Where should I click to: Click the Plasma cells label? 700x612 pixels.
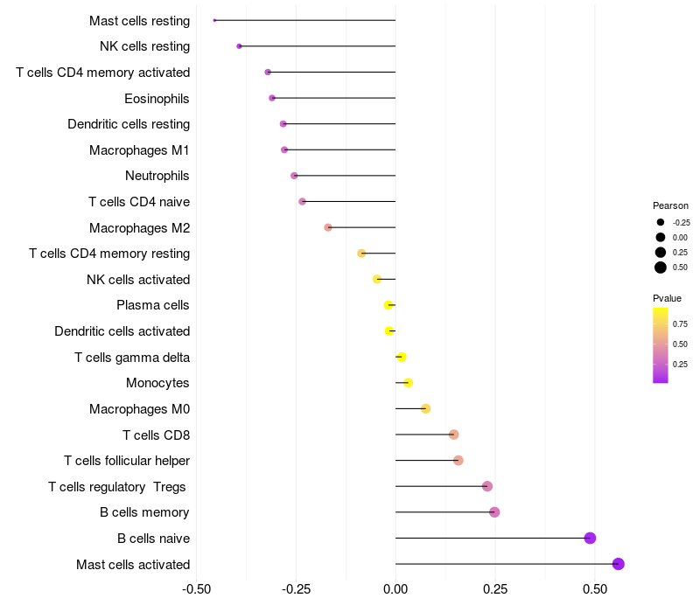coord(153,305)
